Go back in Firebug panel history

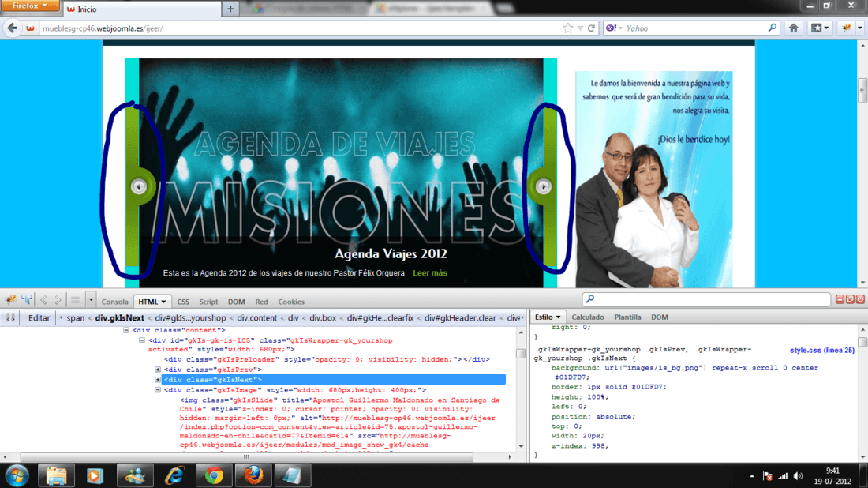point(43,300)
